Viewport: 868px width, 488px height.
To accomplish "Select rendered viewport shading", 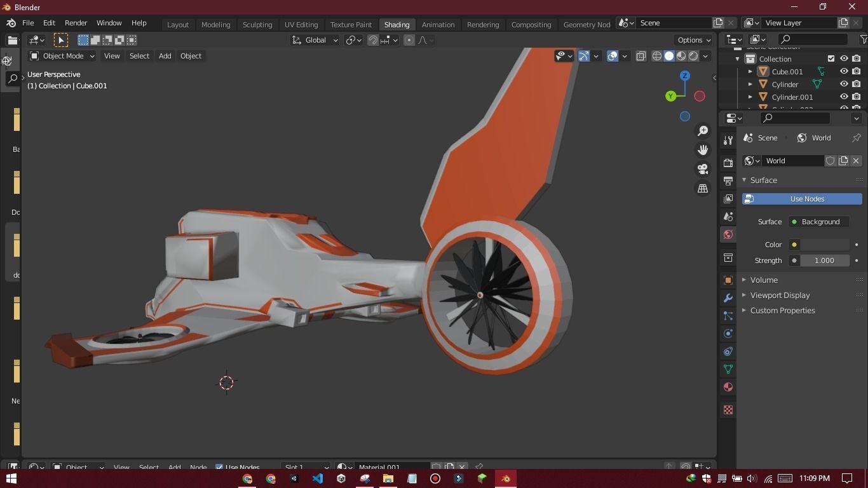I will [693, 56].
